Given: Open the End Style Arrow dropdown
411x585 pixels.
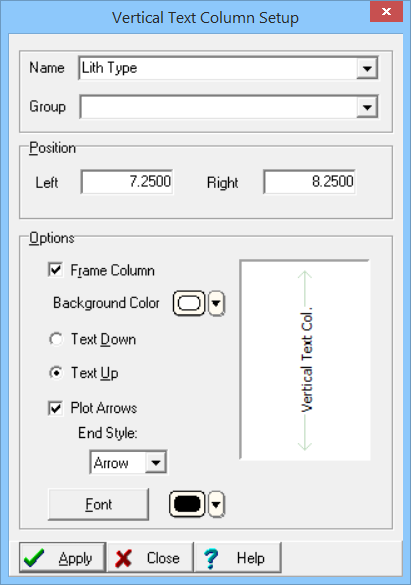Looking at the screenshot, I should coord(156,463).
